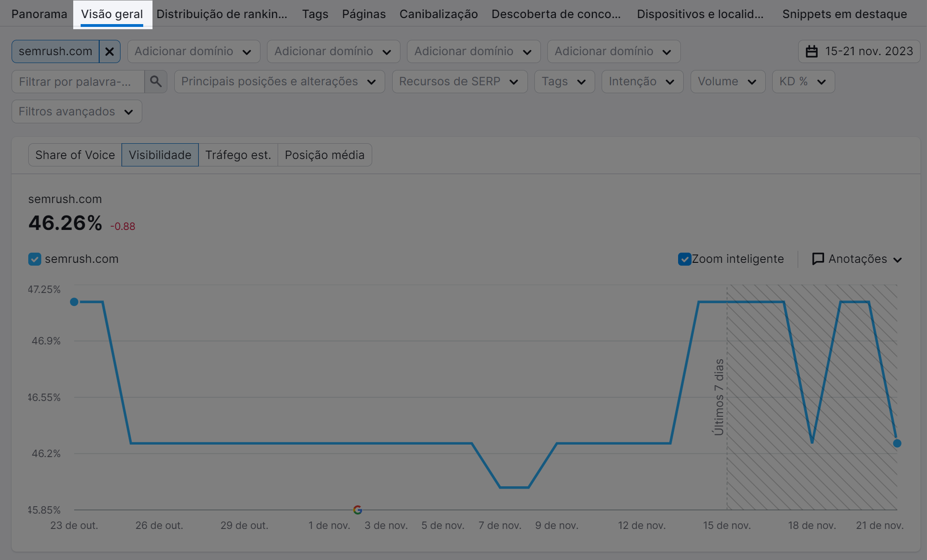This screenshot has height=560, width=927.
Task: Expand the Anotações dropdown chevron
Action: [898, 260]
